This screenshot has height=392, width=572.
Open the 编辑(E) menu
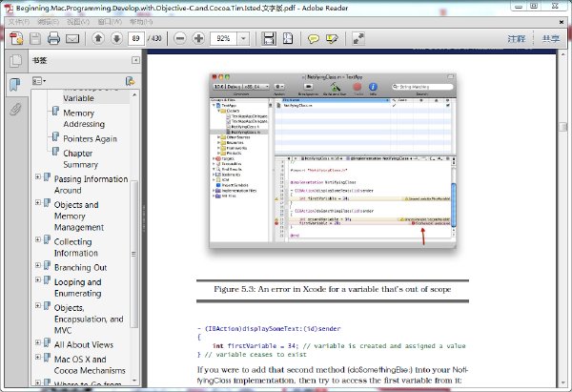pyautogui.click(x=49, y=22)
